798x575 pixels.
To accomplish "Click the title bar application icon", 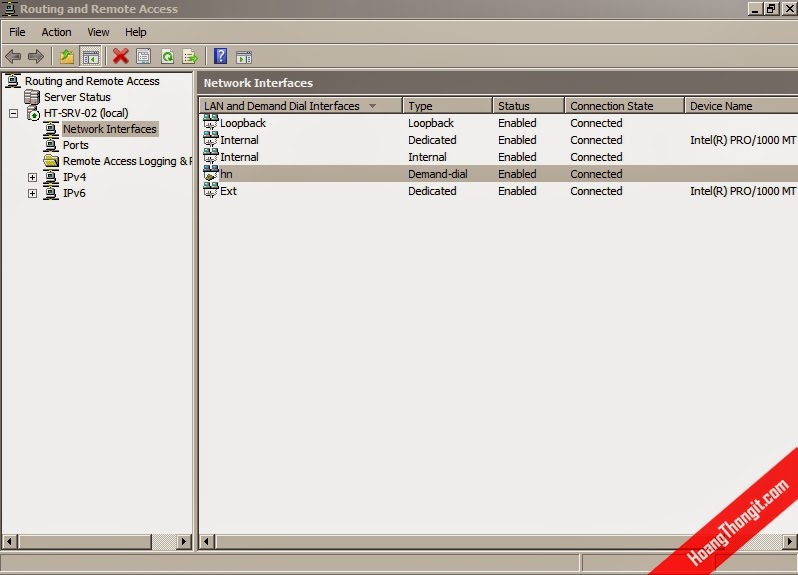I will click(10, 9).
